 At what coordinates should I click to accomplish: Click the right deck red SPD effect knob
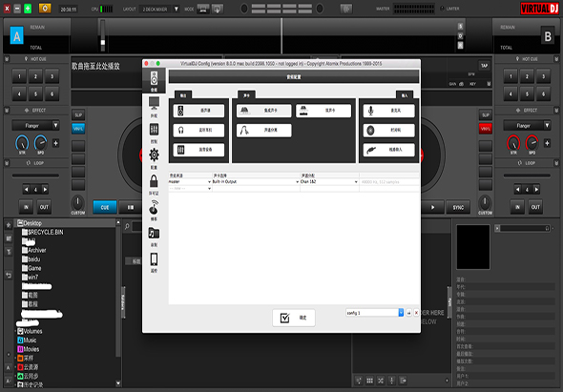coord(532,143)
